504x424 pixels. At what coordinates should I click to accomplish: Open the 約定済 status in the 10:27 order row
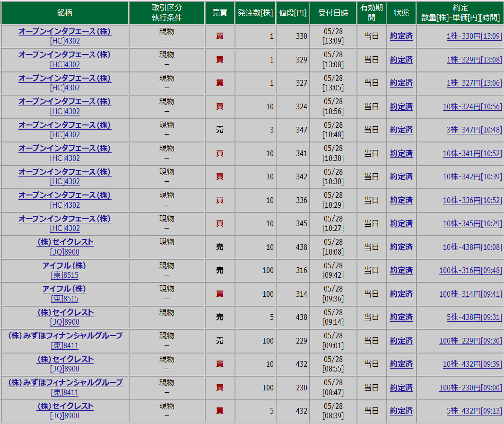coord(401,223)
